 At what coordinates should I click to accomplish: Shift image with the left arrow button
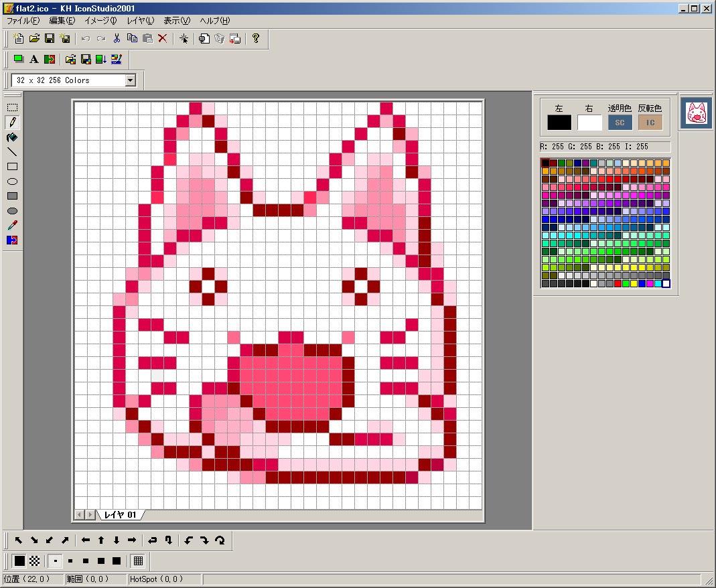[85, 540]
